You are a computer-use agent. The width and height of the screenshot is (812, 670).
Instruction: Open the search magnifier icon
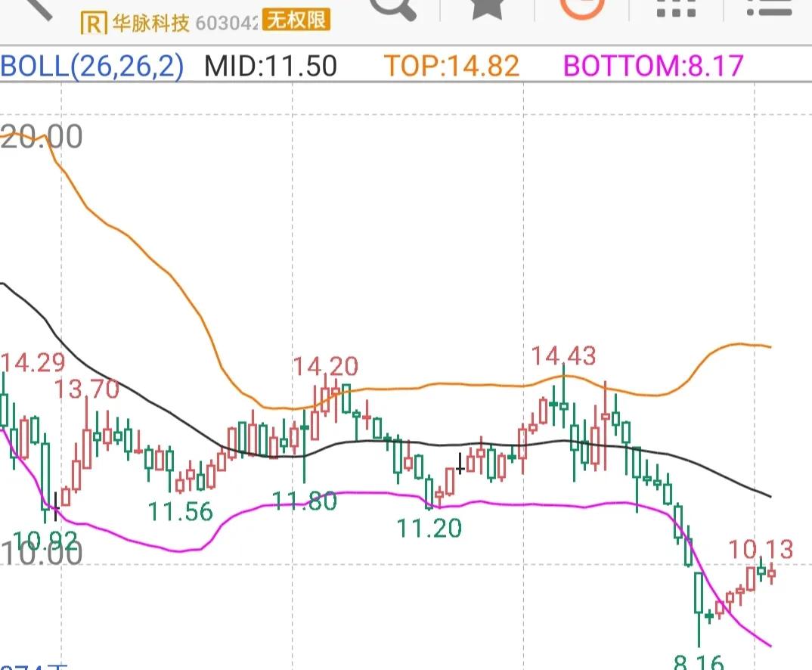coord(395,9)
